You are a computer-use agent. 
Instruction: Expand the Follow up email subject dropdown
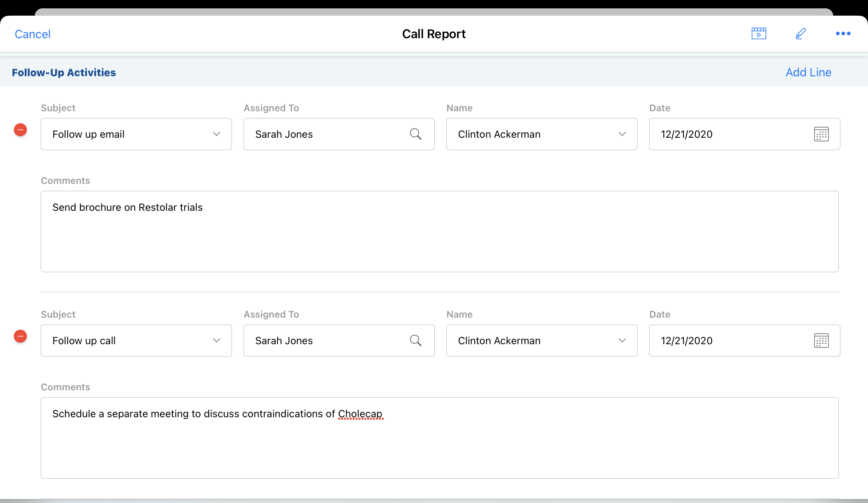point(216,134)
